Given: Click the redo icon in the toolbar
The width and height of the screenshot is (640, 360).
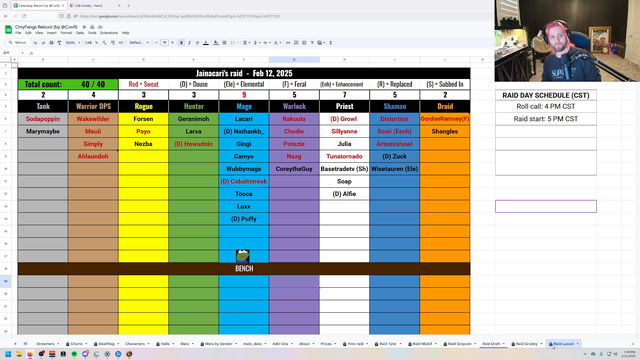Looking at the screenshot, I should 43,43.
